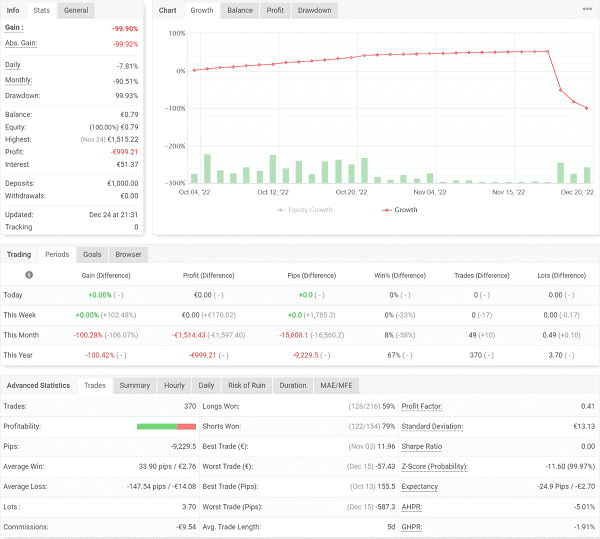Click This Year profit -€999.21
Screen dimensions: 600x539
[x=202, y=355]
